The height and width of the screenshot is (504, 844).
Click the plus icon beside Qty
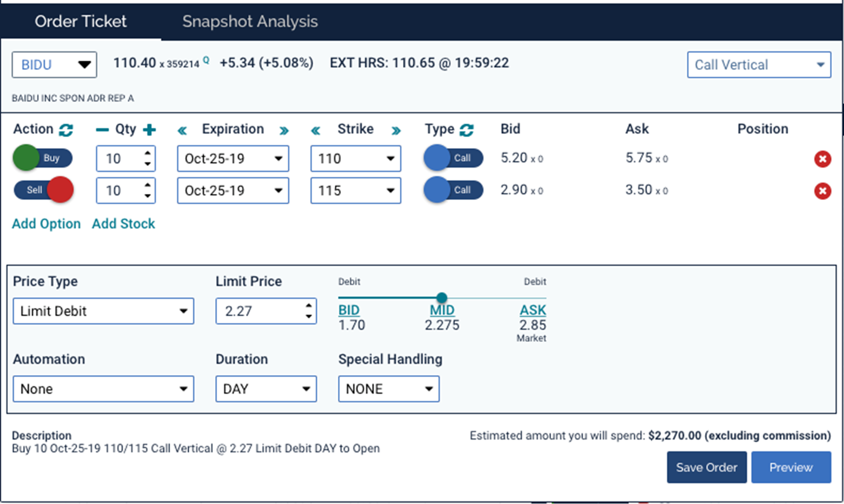[149, 130]
